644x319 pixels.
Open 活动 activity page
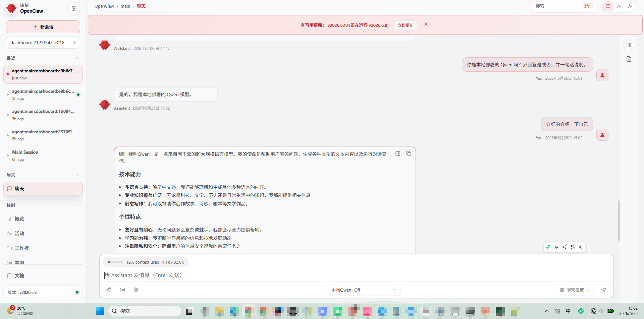tap(43, 234)
